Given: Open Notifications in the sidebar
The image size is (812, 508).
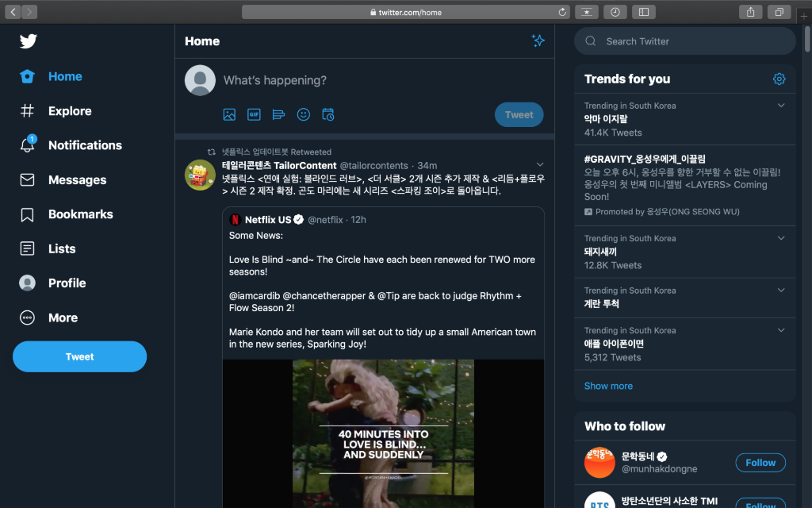Looking at the screenshot, I should 71,145.
